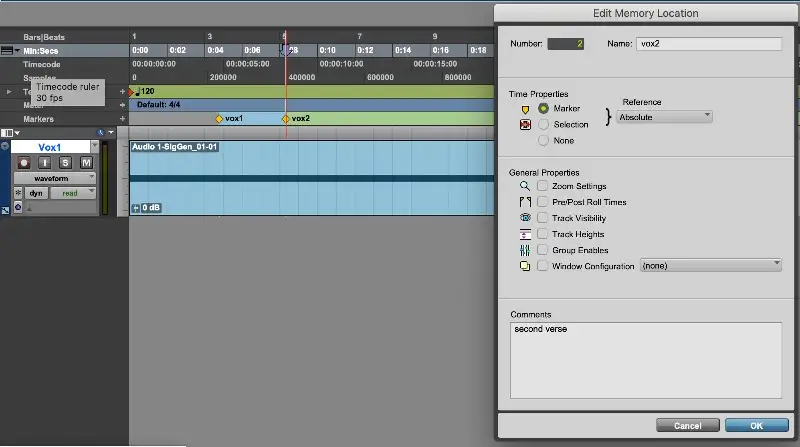Open the Window Configuration (none) dropdown
This screenshot has width=800, height=447.
point(711,266)
